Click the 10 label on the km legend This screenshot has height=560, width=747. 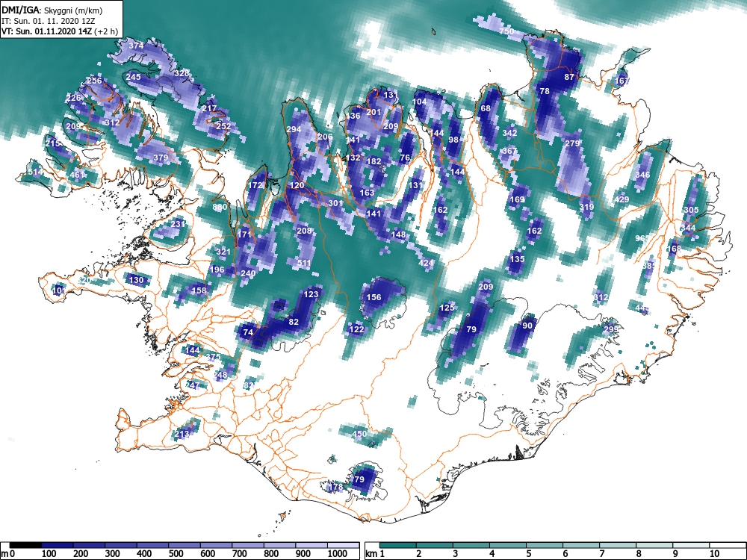[x=715, y=554]
